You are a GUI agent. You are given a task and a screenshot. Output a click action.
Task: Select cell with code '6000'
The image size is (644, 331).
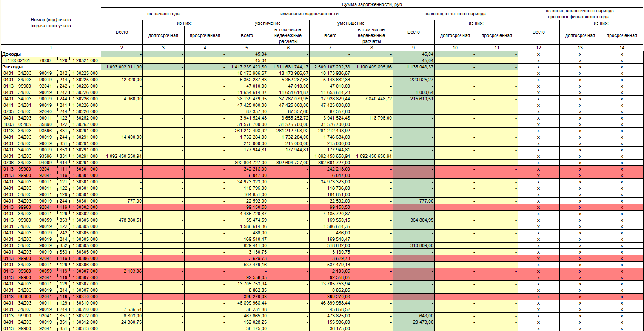(x=46, y=60)
